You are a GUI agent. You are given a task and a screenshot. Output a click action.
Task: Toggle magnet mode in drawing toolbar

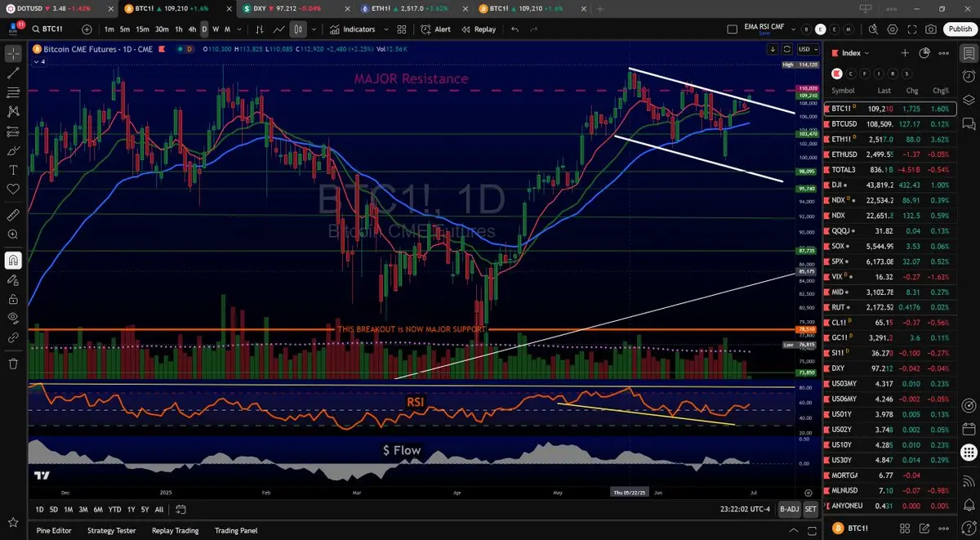pos(13,261)
